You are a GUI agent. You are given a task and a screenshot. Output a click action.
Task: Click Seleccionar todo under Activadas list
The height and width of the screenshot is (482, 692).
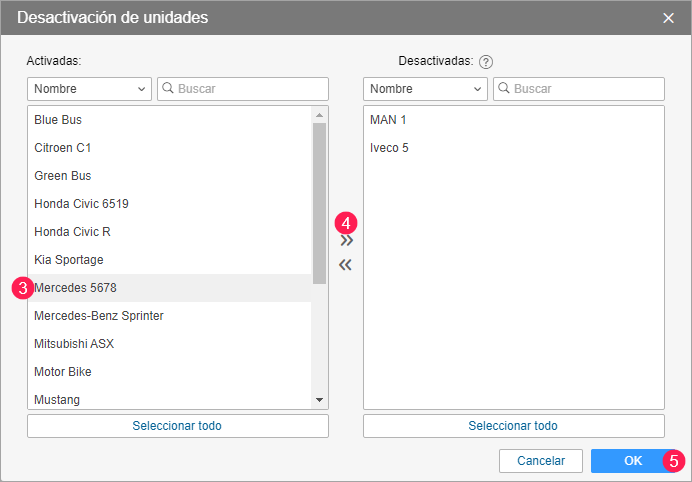177,426
